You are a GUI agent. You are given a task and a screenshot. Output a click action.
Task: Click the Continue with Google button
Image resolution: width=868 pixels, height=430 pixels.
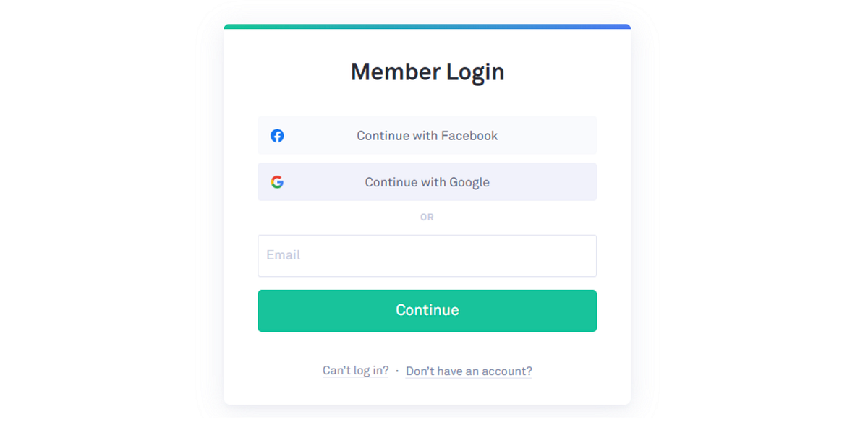[x=427, y=181]
